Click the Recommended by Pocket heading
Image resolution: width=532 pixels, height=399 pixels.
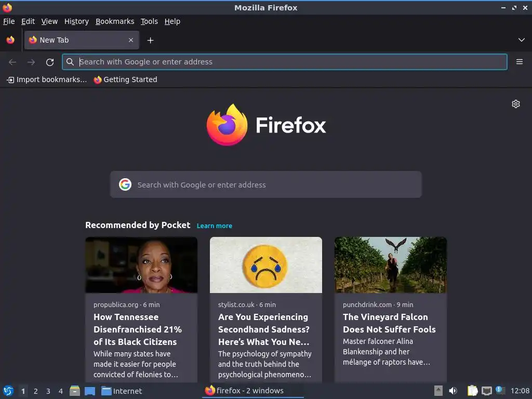pos(138,225)
